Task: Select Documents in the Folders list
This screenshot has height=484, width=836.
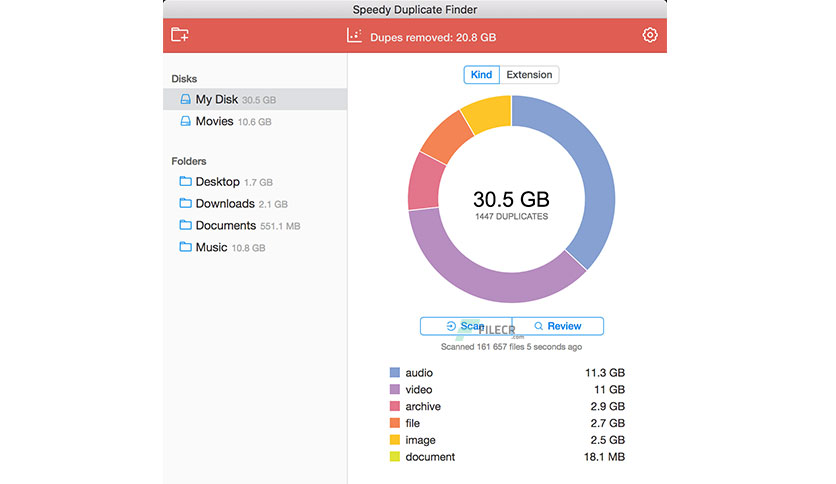Action: pyautogui.click(x=255, y=225)
